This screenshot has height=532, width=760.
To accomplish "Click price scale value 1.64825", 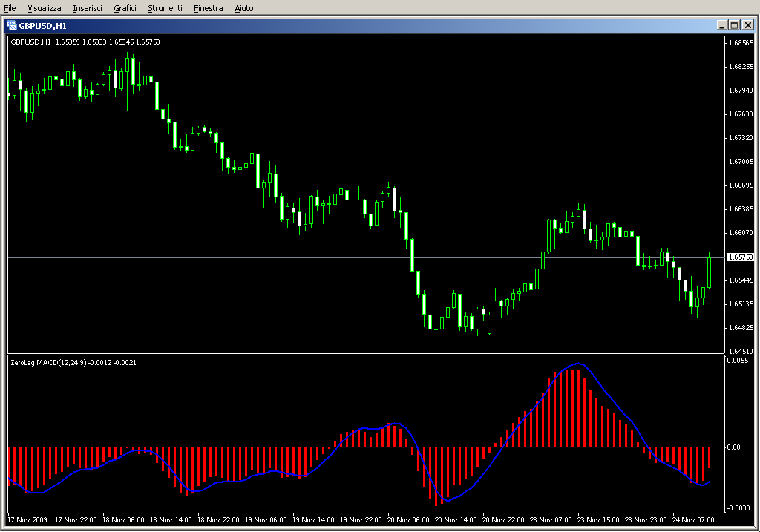I will point(741,327).
